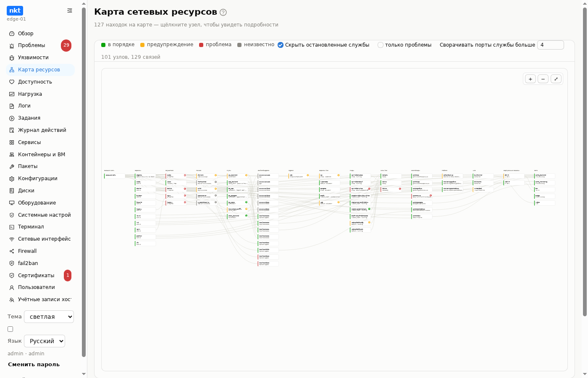
Task: Click the orange предупреждение legend label
Action: [170, 45]
